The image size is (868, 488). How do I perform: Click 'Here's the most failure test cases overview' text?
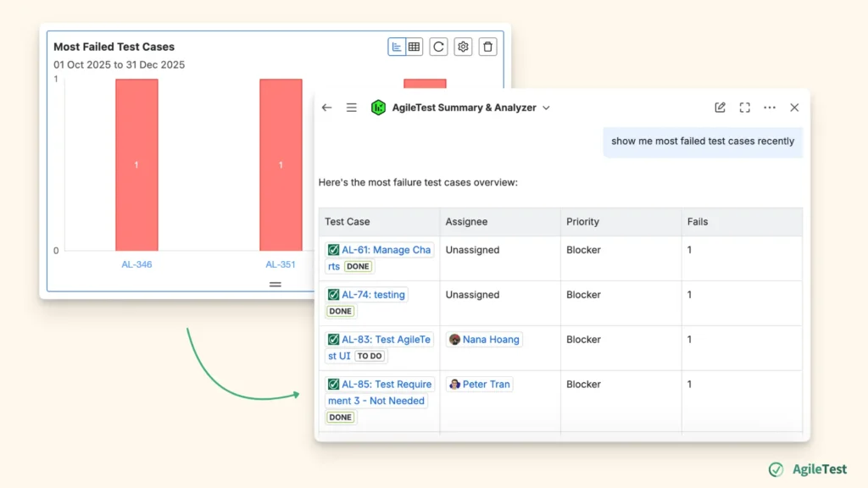coord(418,183)
